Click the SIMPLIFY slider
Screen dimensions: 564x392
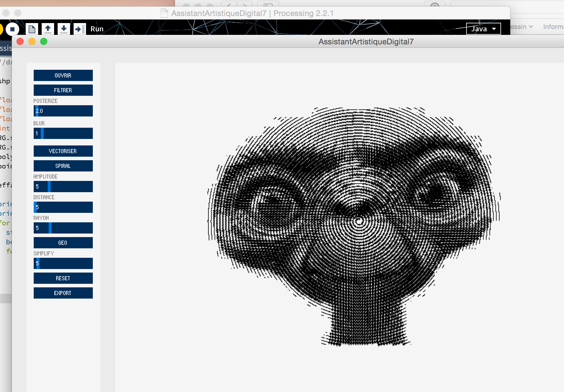[x=63, y=263]
